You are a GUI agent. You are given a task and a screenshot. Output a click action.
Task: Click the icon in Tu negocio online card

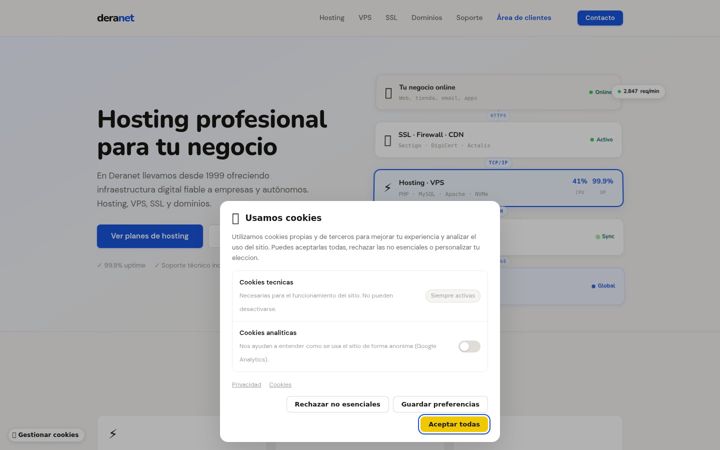388,93
